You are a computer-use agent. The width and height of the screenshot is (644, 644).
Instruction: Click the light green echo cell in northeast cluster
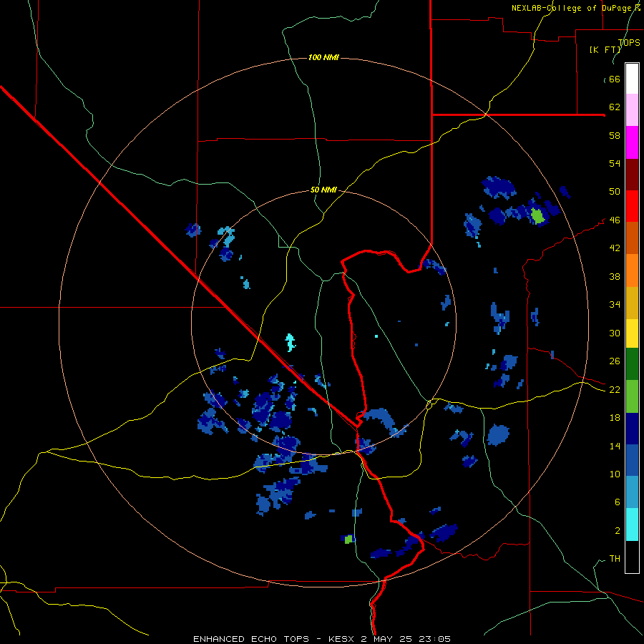537,216
